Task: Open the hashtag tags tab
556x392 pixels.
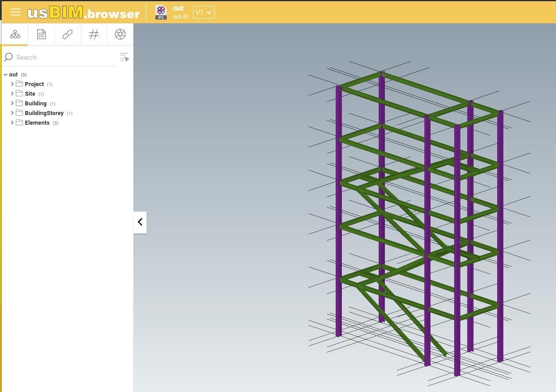Action: point(94,35)
